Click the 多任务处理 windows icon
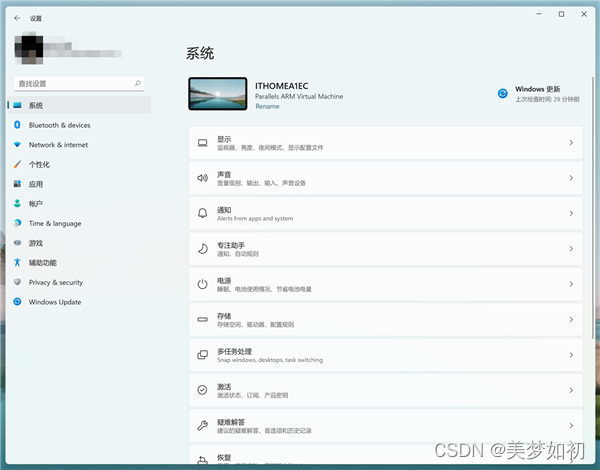The width and height of the screenshot is (600, 470). (202, 355)
